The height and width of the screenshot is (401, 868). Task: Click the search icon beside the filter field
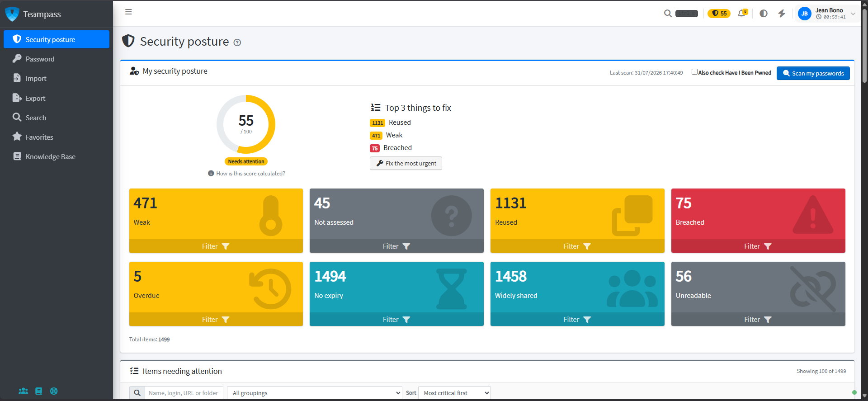137,393
